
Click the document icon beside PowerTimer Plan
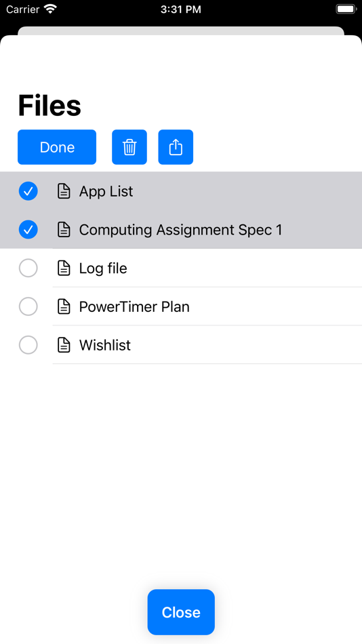tap(64, 307)
